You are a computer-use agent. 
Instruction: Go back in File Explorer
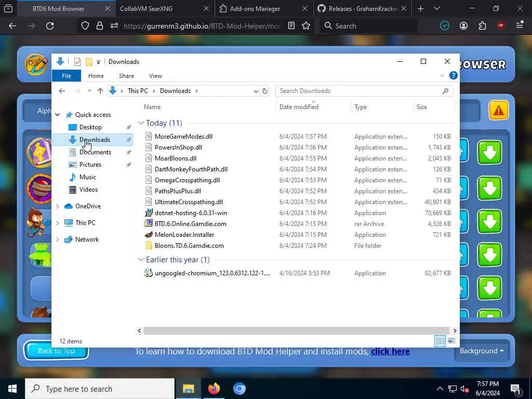click(62, 91)
